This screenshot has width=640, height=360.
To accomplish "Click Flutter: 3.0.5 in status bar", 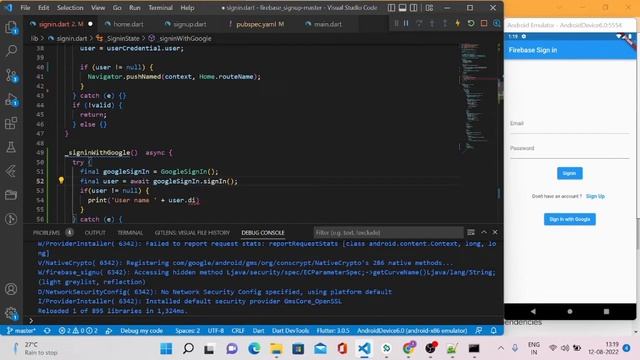I will (x=333, y=331).
